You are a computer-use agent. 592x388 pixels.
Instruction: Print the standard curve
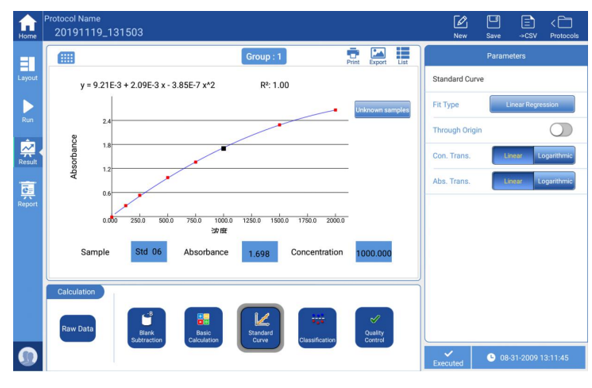(353, 56)
